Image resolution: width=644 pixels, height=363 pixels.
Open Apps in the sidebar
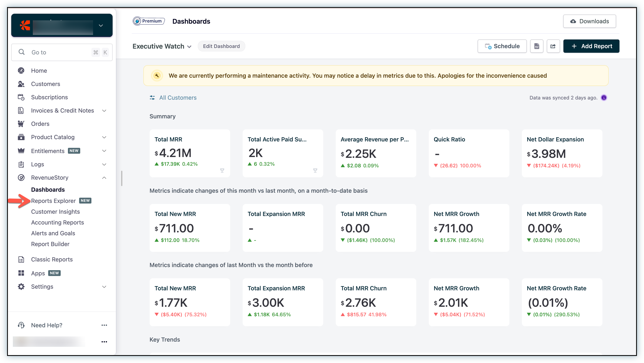pos(38,273)
